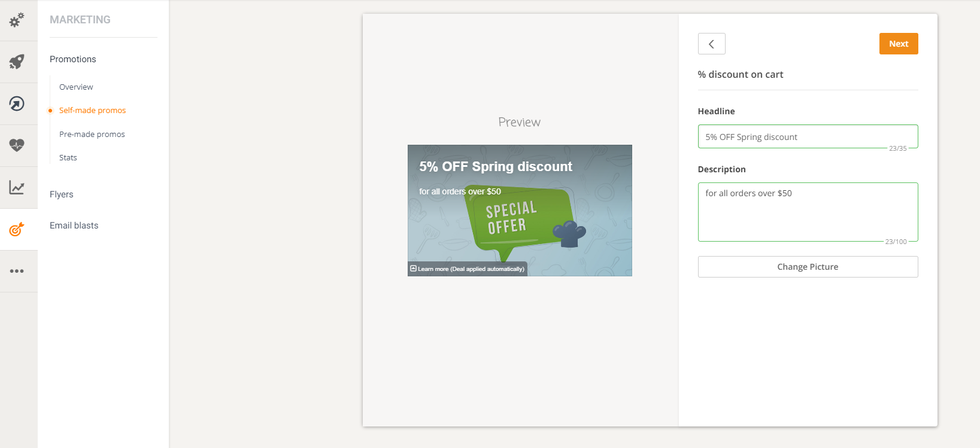The image size is (980, 448).
Task: Click the special offer preview image
Action: point(520,211)
